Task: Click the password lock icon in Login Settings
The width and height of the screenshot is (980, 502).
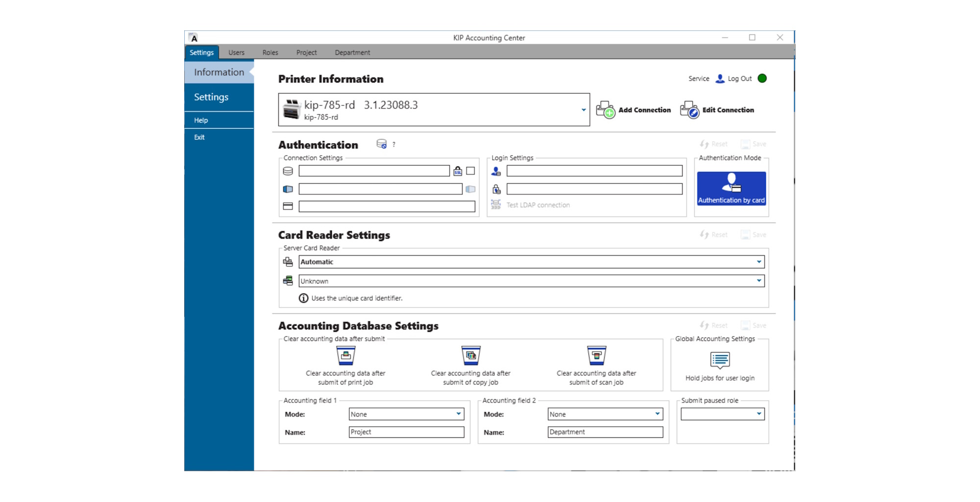Action: point(496,189)
